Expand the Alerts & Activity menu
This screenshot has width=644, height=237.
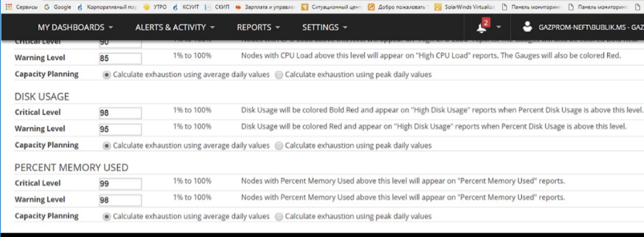[x=175, y=27]
